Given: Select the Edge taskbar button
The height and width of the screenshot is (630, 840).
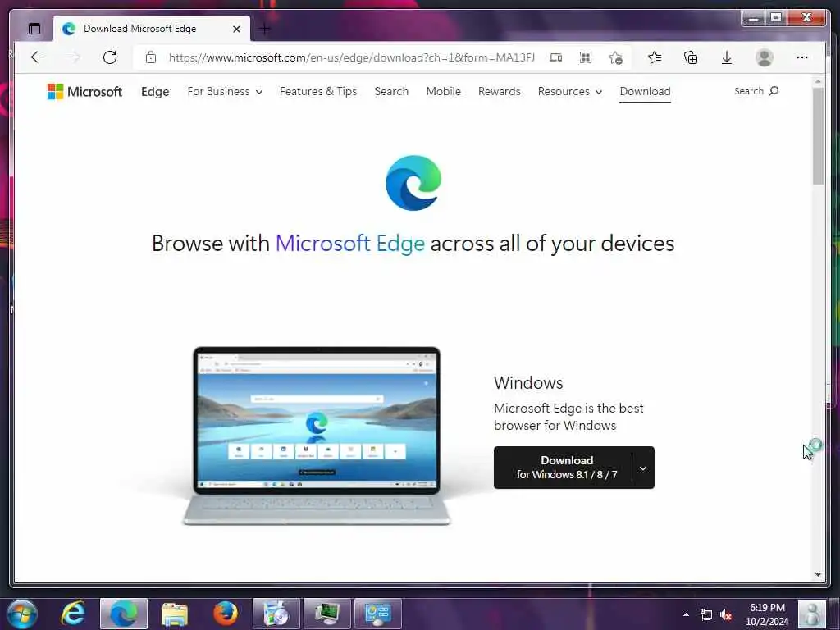Looking at the screenshot, I should 124,614.
